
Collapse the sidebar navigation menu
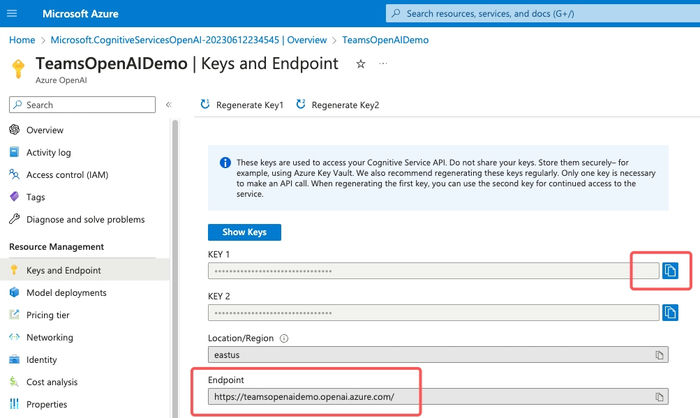coord(169,104)
